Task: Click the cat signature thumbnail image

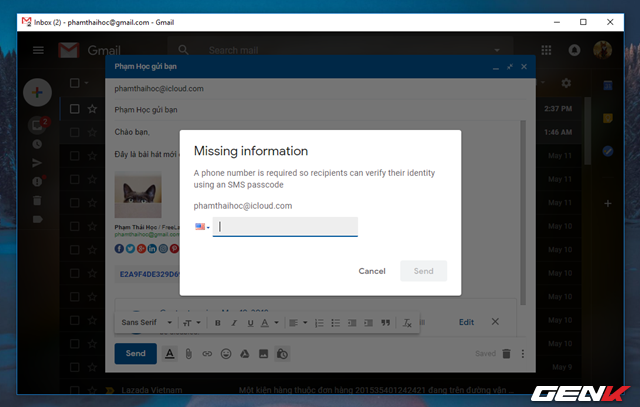Action: click(x=138, y=196)
